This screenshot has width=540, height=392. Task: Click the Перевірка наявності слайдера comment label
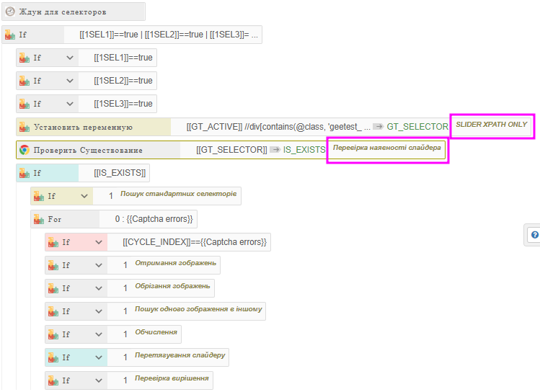click(387, 148)
